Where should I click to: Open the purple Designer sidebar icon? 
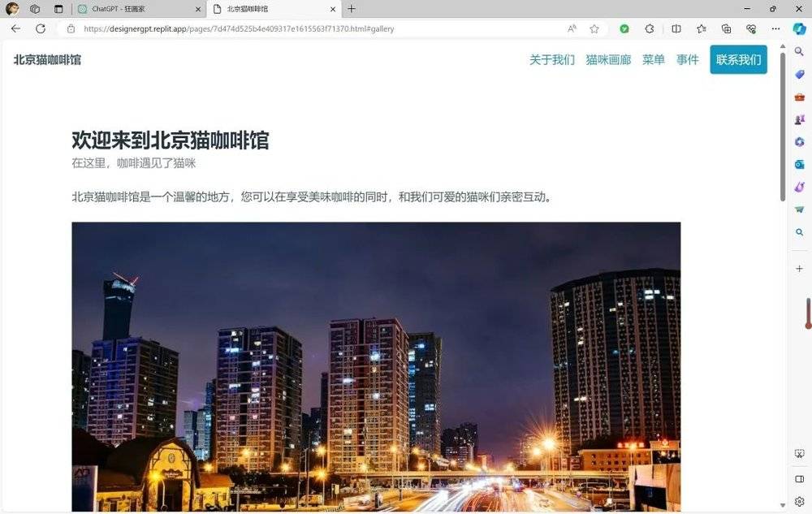[x=800, y=187]
